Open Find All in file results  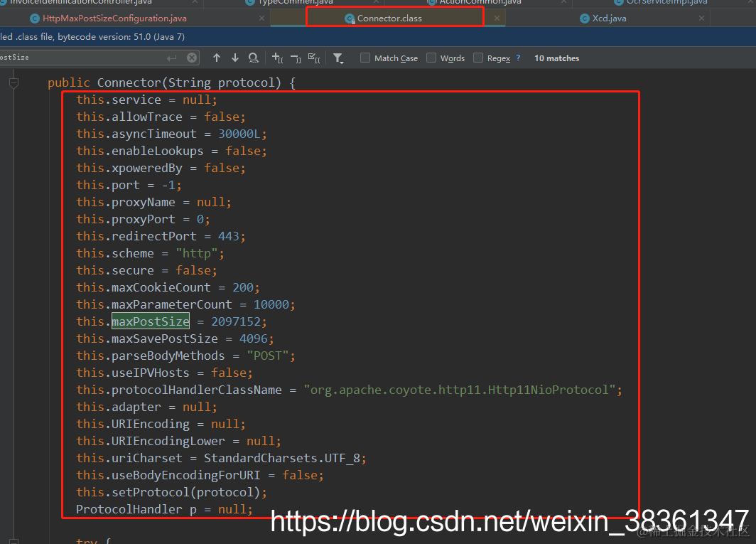(253, 58)
